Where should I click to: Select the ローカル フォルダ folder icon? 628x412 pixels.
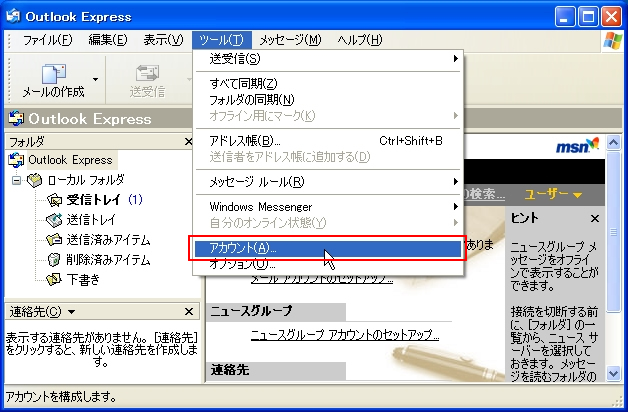tap(35, 180)
